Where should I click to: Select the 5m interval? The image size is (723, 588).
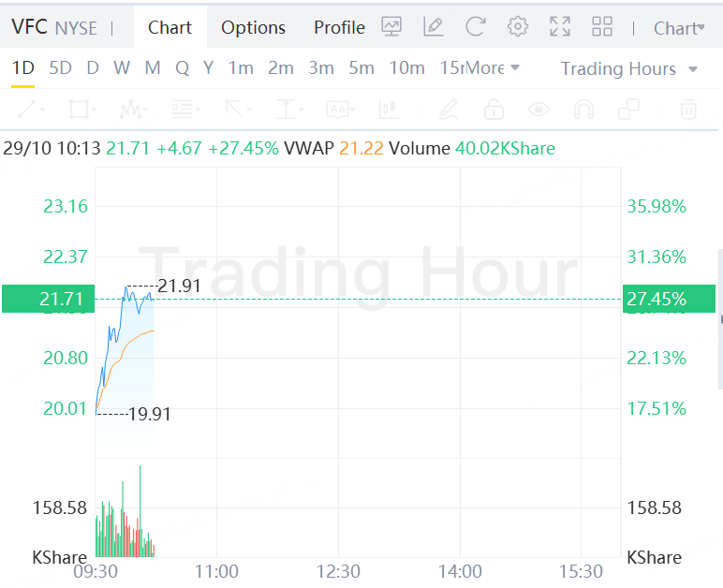[361, 68]
